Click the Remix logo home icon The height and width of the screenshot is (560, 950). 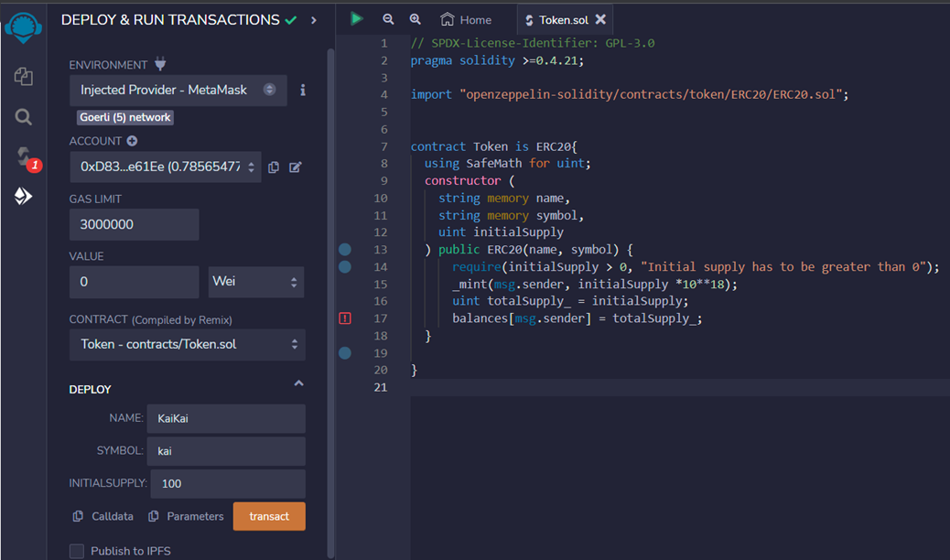coord(24,27)
